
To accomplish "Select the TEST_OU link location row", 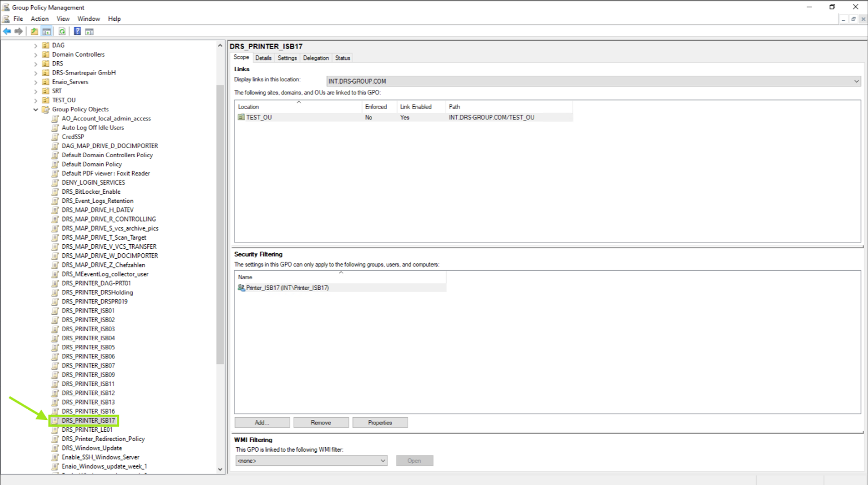I will [x=259, y=118].
